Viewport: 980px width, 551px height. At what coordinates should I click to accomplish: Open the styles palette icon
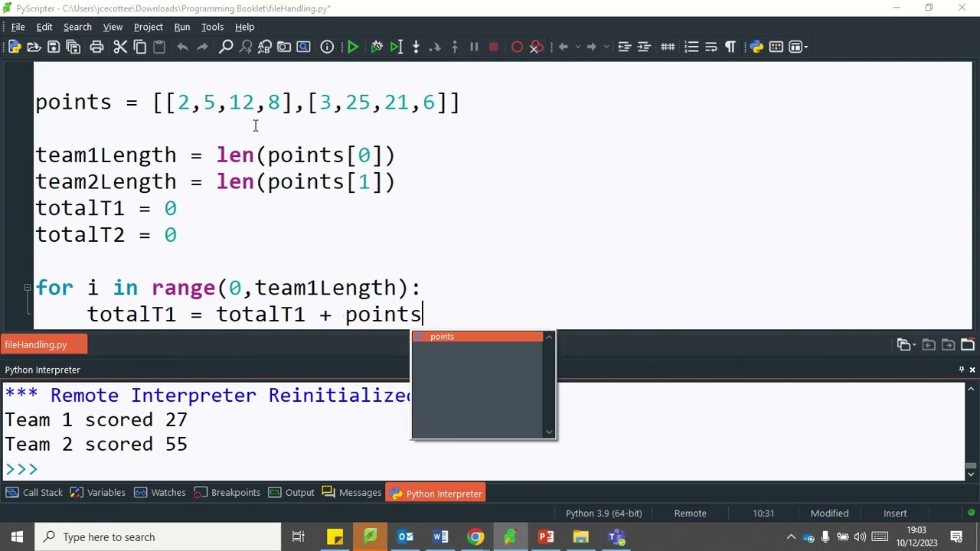pos(776,47)
